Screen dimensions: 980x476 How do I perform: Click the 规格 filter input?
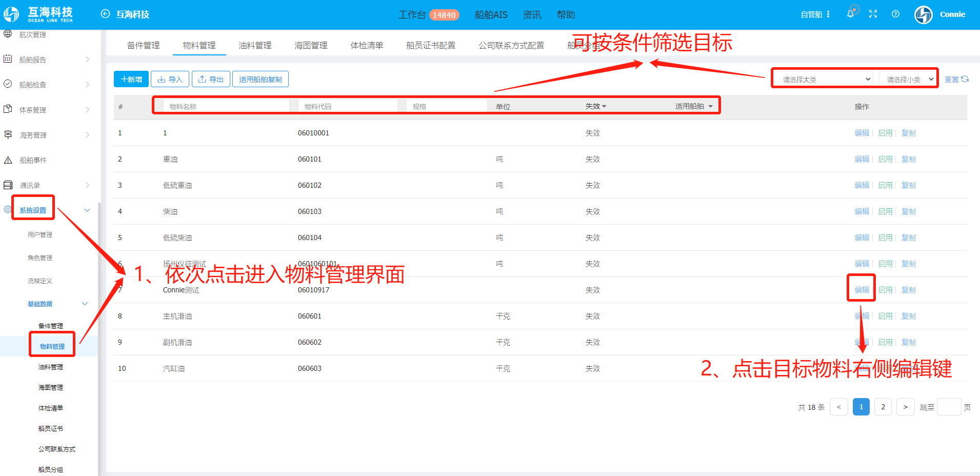click(x=447, y=106)
